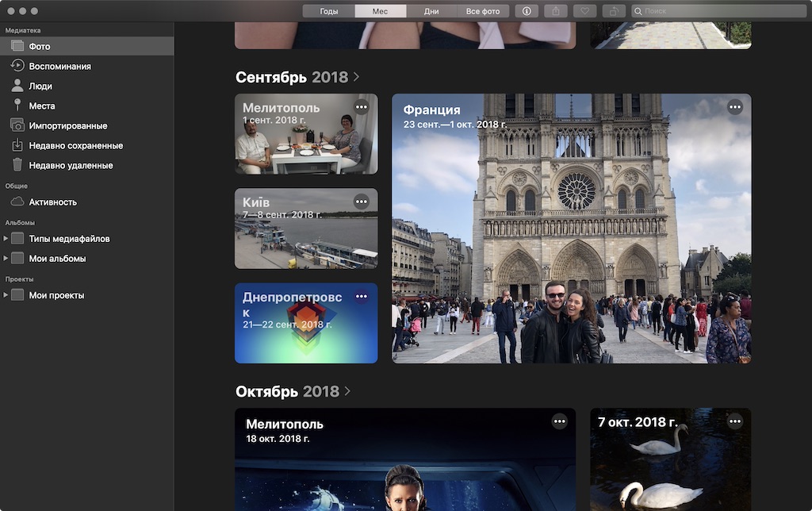Screen dimensions: 812x511
Task: Expand Типы медиафайлов disclosure triangle
Action: click(x=6, y=238)
